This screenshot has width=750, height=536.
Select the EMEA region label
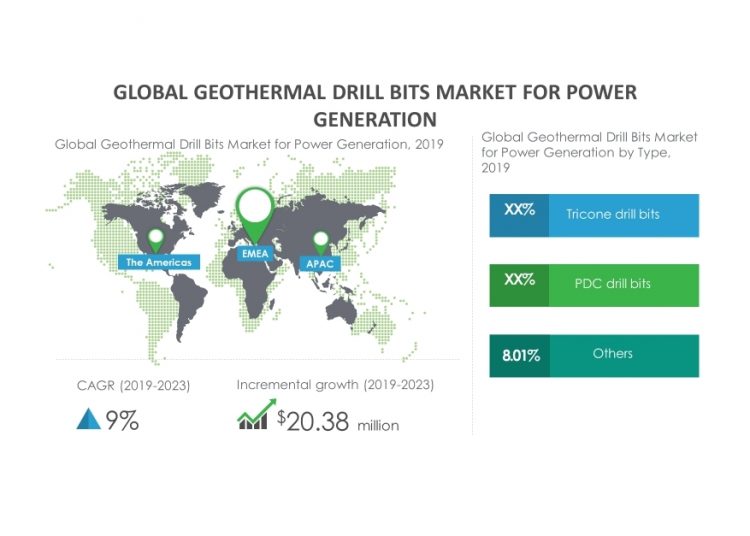tap(253, 255)
